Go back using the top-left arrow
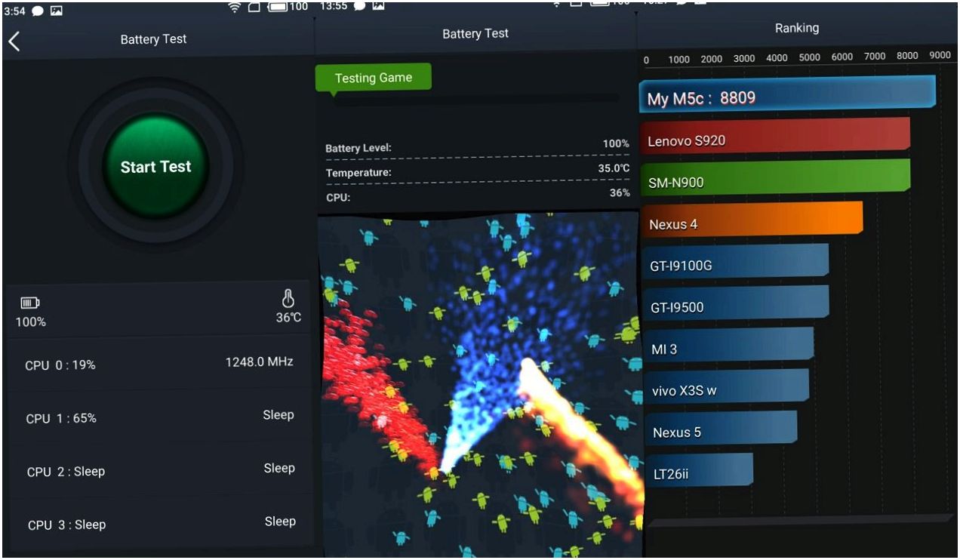This screenshot has height=560, width=960. coord(14,42)
